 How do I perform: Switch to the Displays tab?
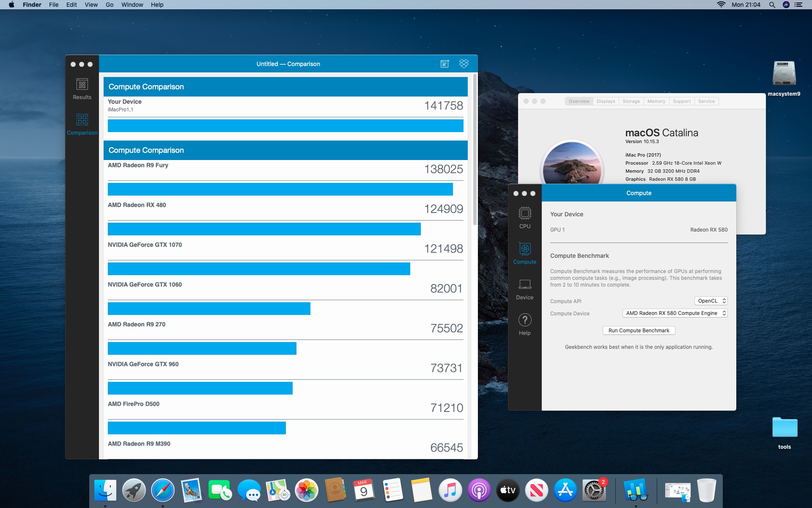606,102
